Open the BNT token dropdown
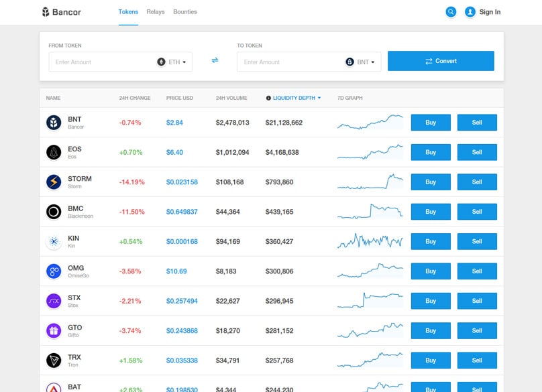 366,62
